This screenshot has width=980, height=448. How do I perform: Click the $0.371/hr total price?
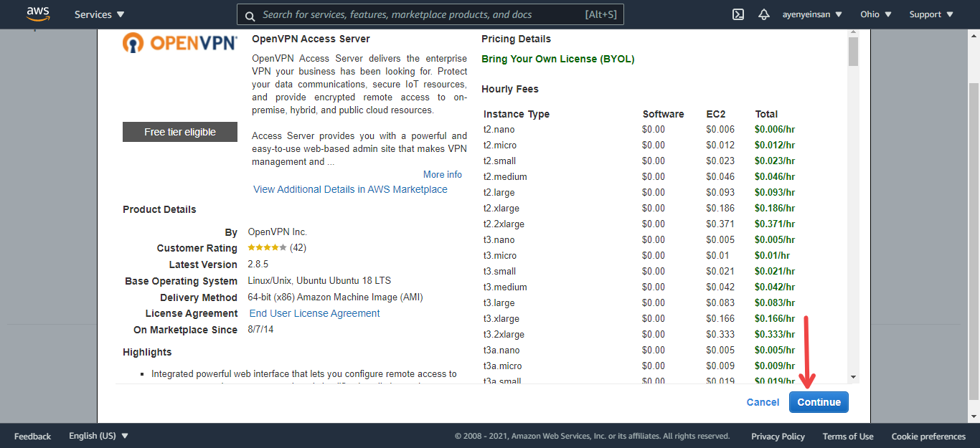coord(775,224)
